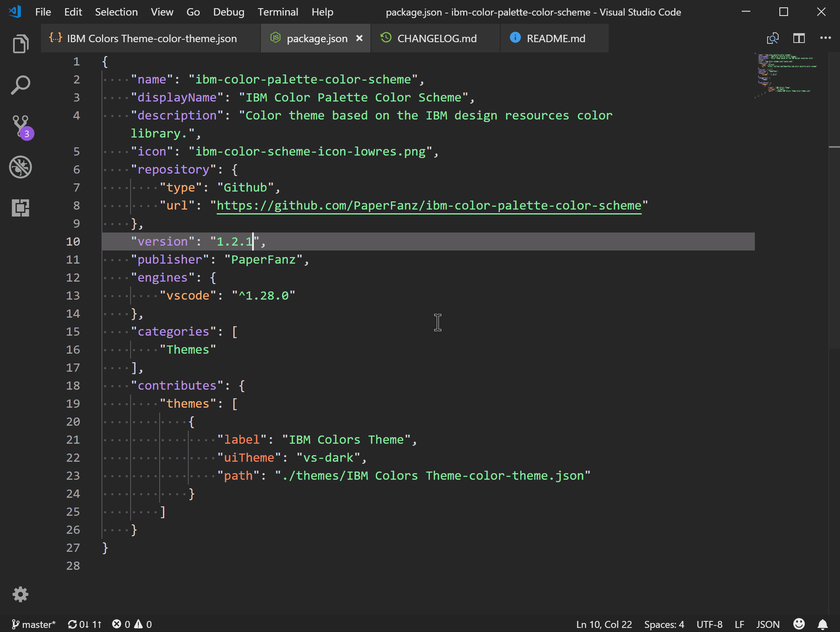The width and height of the screenshot is (840, 632).
Task: Open the GitHub repository URL link
Action: (429, 205)
